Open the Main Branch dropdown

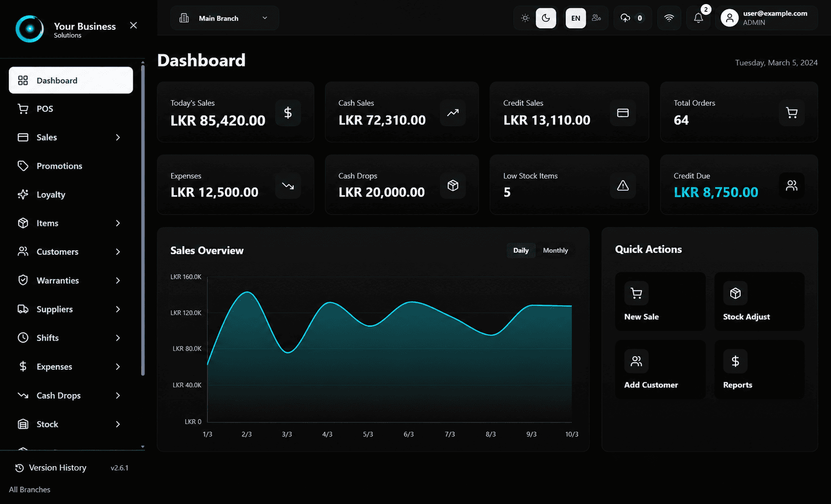[x=225, y=18]
